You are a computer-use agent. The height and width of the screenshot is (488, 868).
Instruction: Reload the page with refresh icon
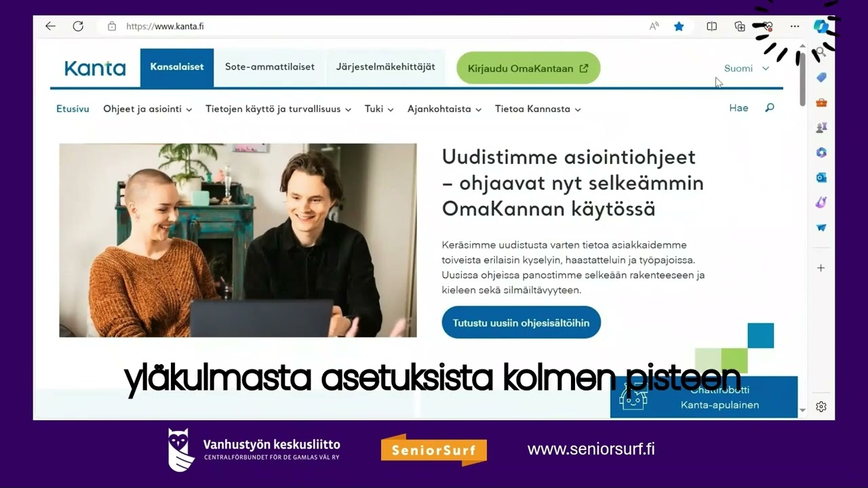(78, 26)
